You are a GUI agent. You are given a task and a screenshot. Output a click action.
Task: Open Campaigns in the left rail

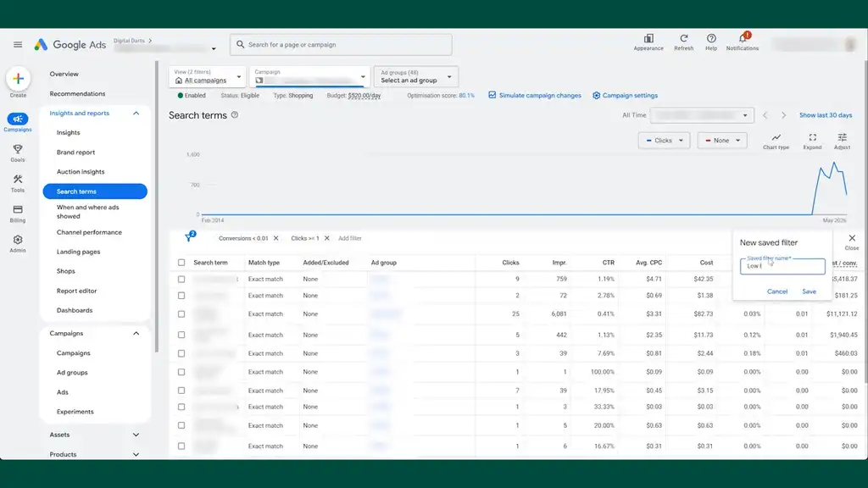coord(18,122)
